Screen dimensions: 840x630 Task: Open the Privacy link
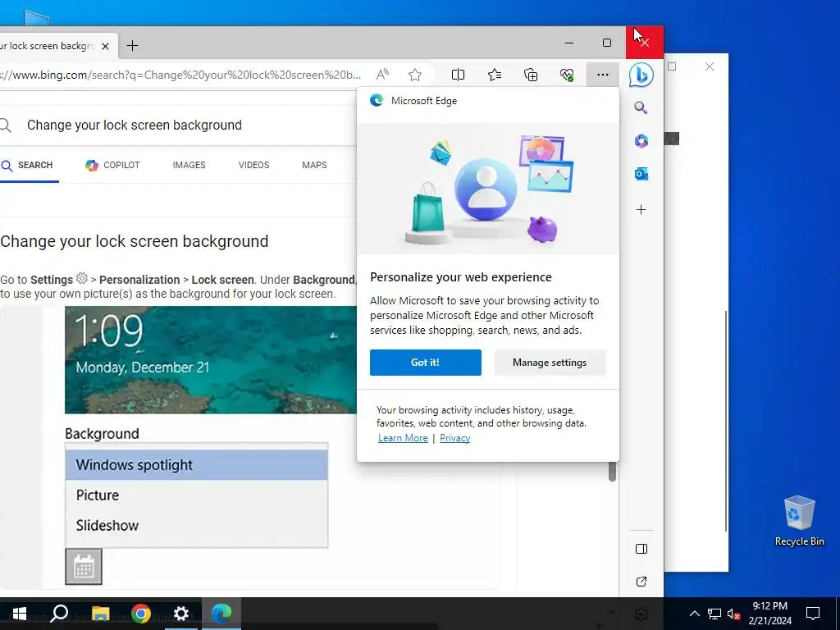coord(454,438)
